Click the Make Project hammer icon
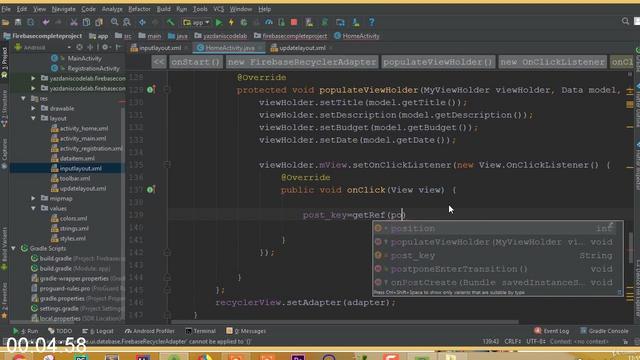This screenshot has width=640, height=360. [170, 22]
